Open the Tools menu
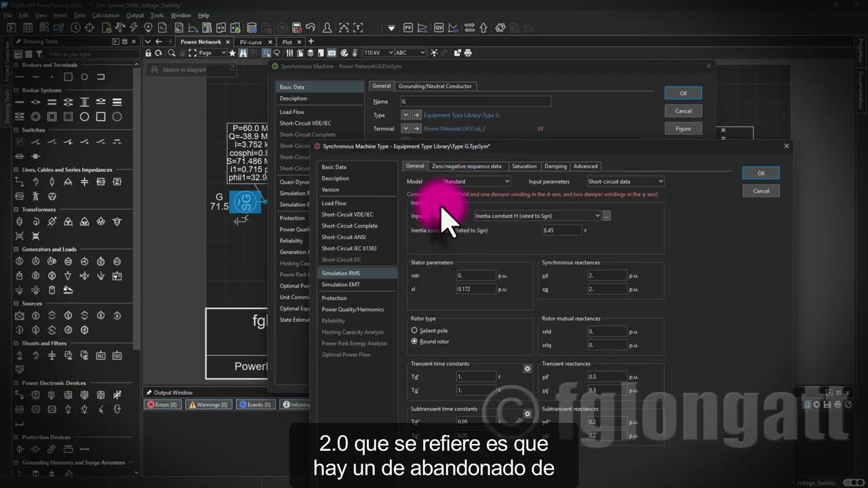Viewport: 868px width, 488px height. (157, 15)
